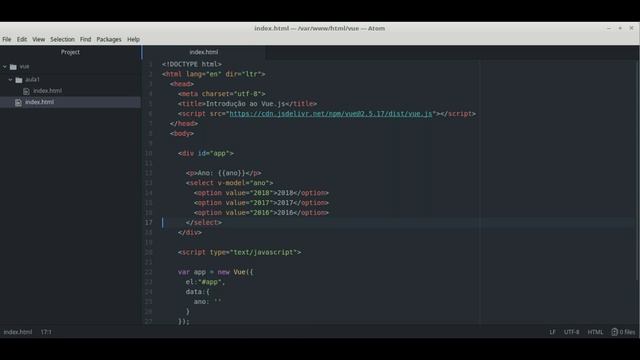This screenshot has height=360, width=640.
Task: Click the option value="2016" line
Action: click(261, 213)
